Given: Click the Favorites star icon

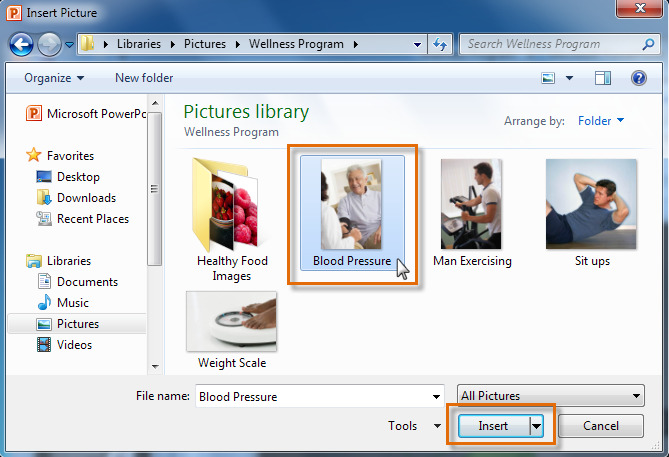Looking at the screenshot, I should pos(34,155).
